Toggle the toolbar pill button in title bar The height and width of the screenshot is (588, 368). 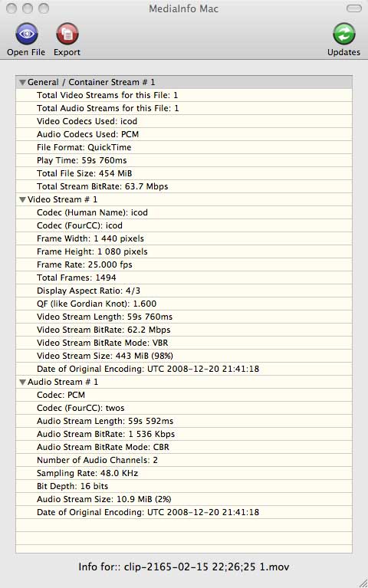(353, 8)
